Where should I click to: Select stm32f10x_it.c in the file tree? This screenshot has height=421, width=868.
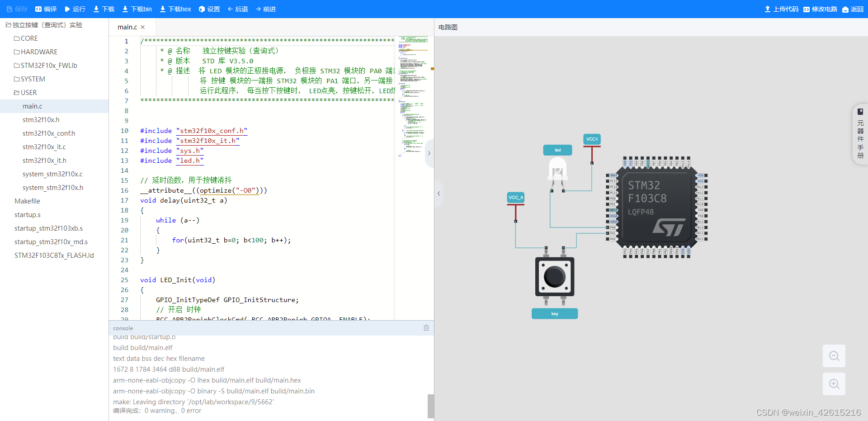44,147
